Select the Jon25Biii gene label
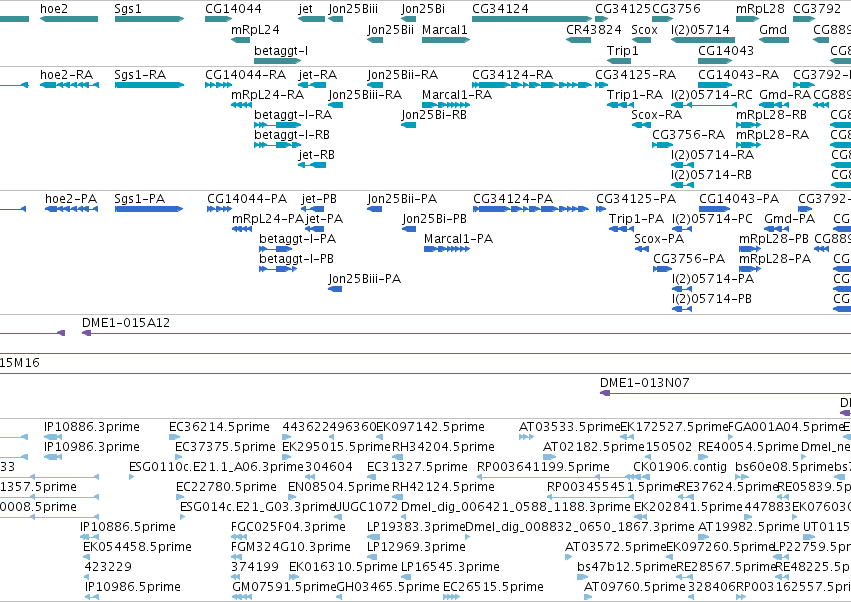The height and width of the screenshot is (602, 851). 353,9
